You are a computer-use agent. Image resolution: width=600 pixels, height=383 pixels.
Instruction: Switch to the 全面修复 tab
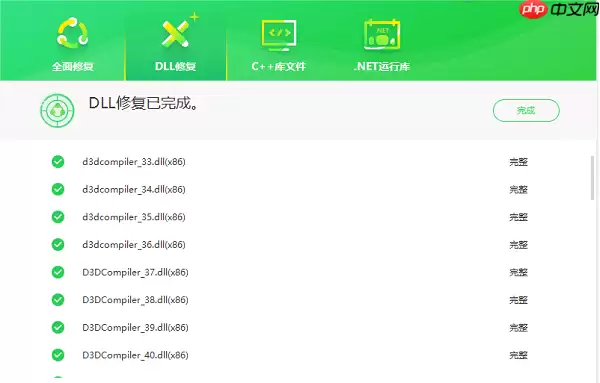(x=73, y=67)
